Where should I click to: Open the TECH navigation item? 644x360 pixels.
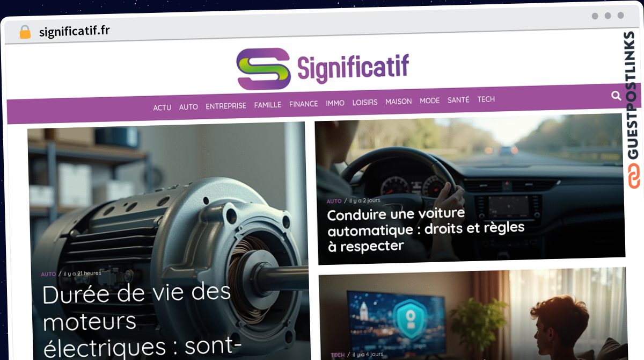(x=486, y=99)
